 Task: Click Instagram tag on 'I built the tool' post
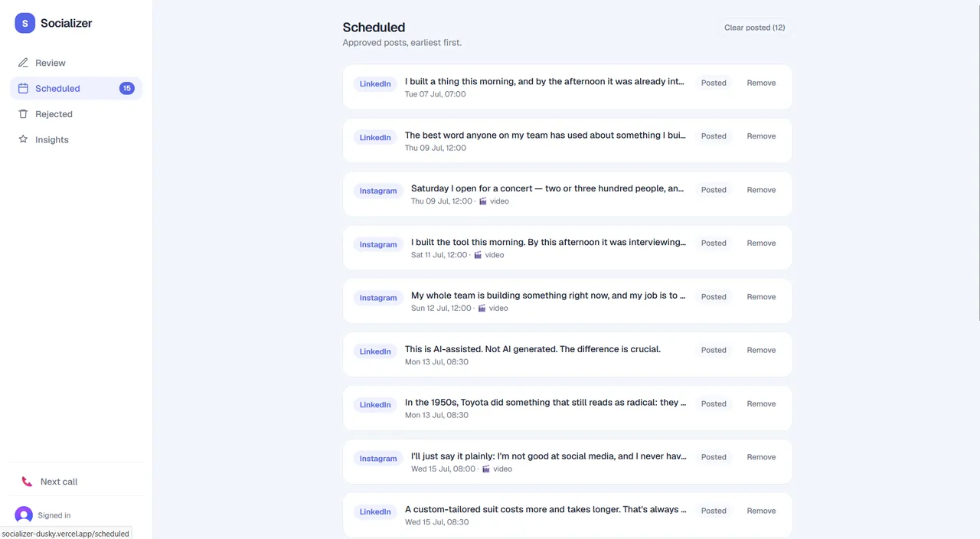click(x=378, y=245)
